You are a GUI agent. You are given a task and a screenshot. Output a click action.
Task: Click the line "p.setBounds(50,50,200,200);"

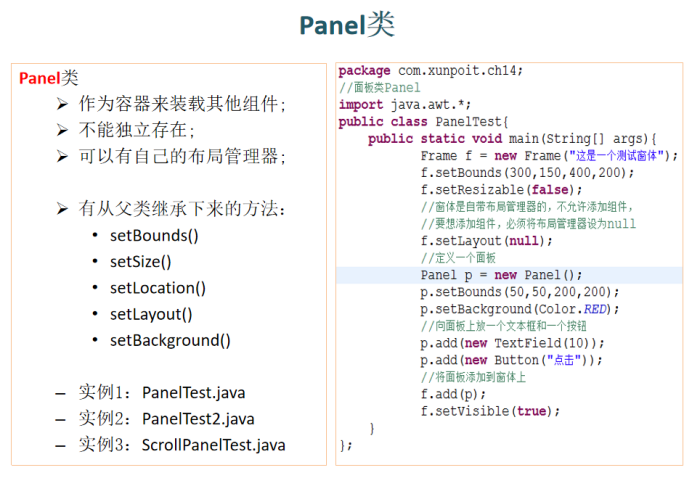(520, 292)
